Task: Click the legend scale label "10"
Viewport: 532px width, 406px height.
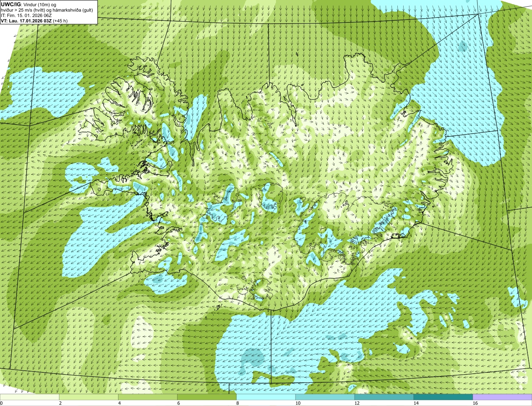Action: pyautogui.click(x=298, y=403)
